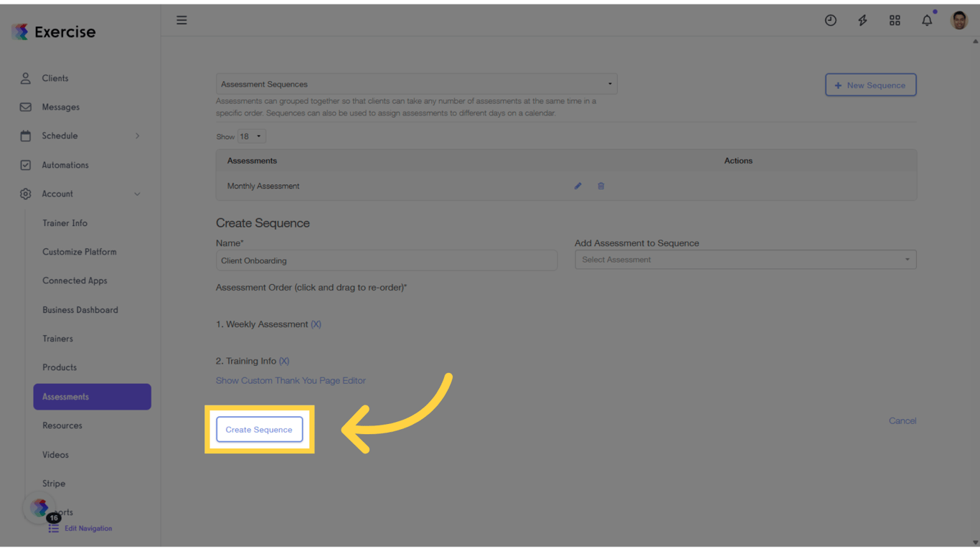Open Resources from the sidebar
This screenshot has height=551, width=980.
pos(62,425)
